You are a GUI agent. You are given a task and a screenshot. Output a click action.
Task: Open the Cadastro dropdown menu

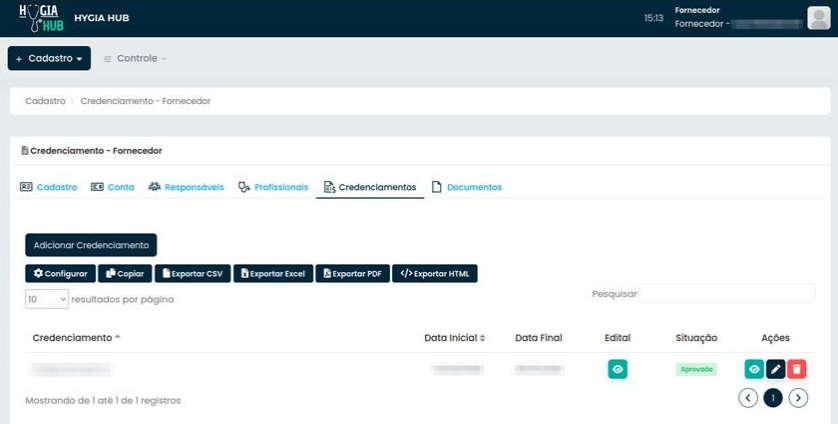point(49,58)
